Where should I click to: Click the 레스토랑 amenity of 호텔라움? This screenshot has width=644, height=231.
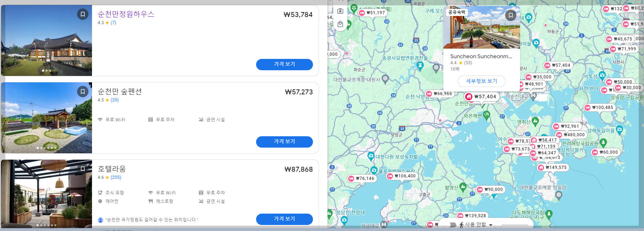pos(161,201)
